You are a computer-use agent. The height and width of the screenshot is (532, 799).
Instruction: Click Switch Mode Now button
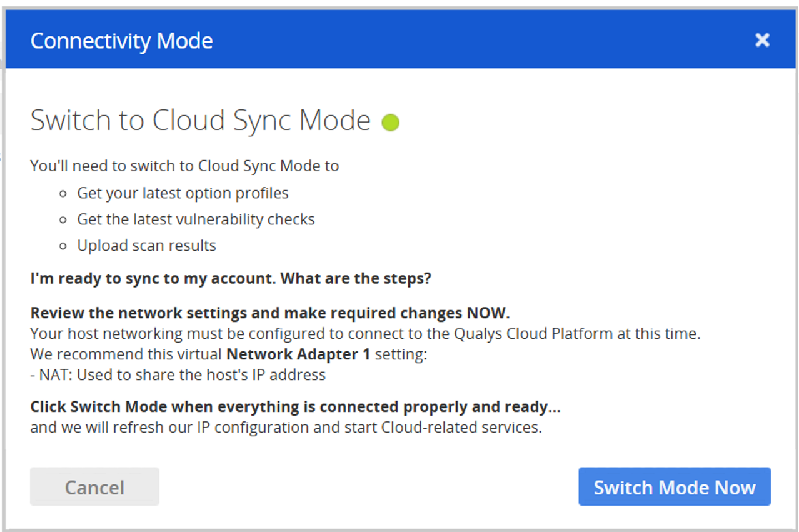pyautogui.click(x=674, y=487)
